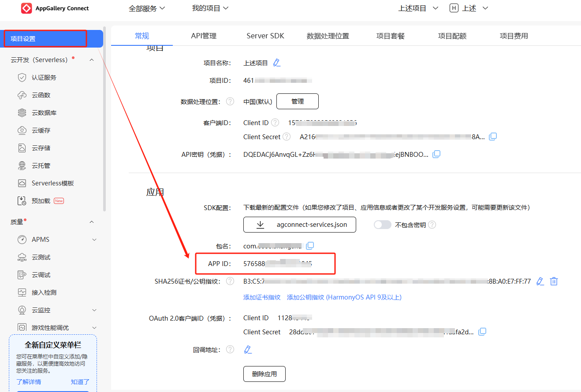Click the AppGallery Connect logo
The height and width of the screenshot is (392, 581).
[x=55, y=8]
